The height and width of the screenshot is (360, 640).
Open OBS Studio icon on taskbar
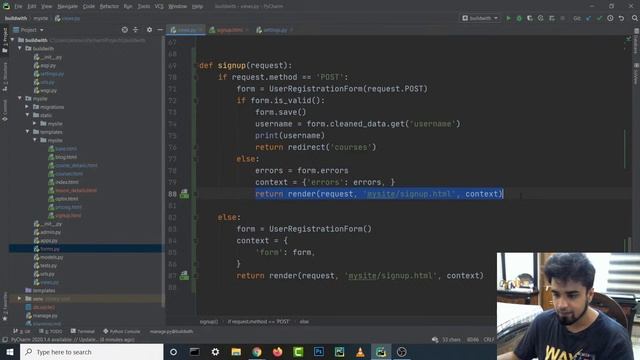[x=402, y=352]
